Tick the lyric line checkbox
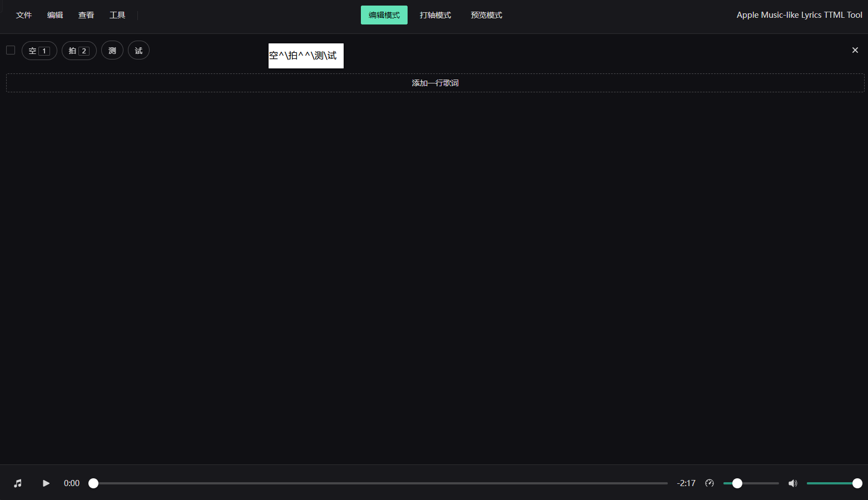This screenshot has height=500, width=868. coord(11,50)
